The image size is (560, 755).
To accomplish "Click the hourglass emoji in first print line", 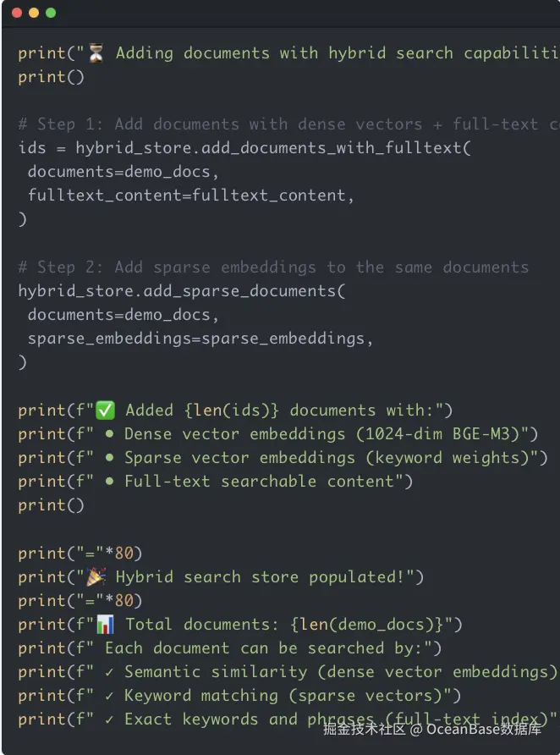I will tap(96, 53).
